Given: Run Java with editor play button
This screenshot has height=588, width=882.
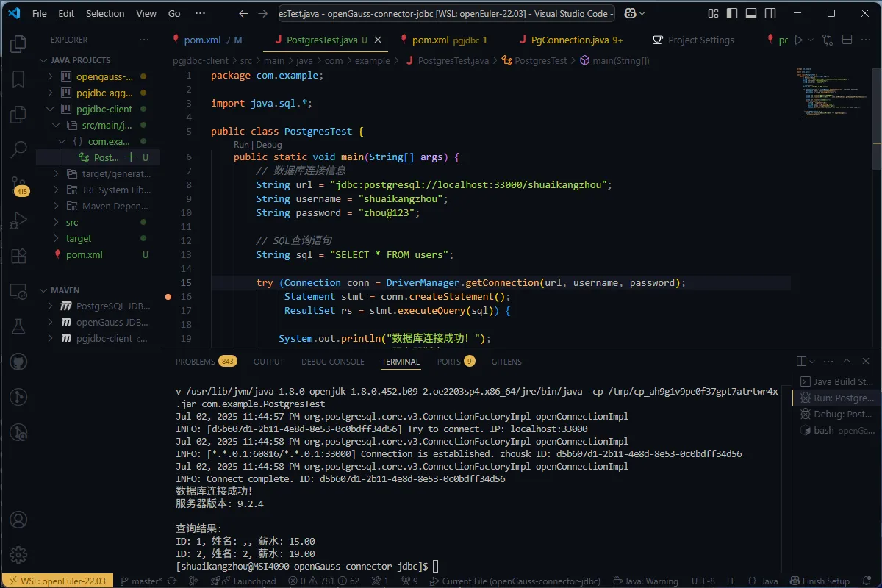Looking at the screenshot, I should (799, 40).
